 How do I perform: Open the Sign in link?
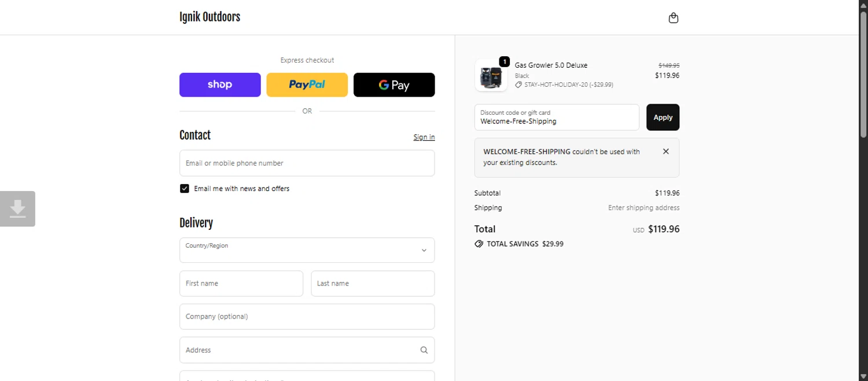pos(424,137)
